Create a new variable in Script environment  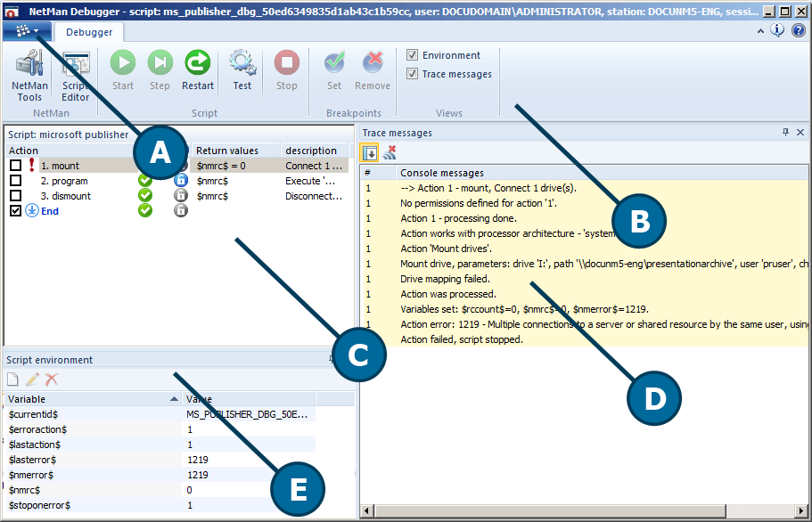[x=13, y=379]
